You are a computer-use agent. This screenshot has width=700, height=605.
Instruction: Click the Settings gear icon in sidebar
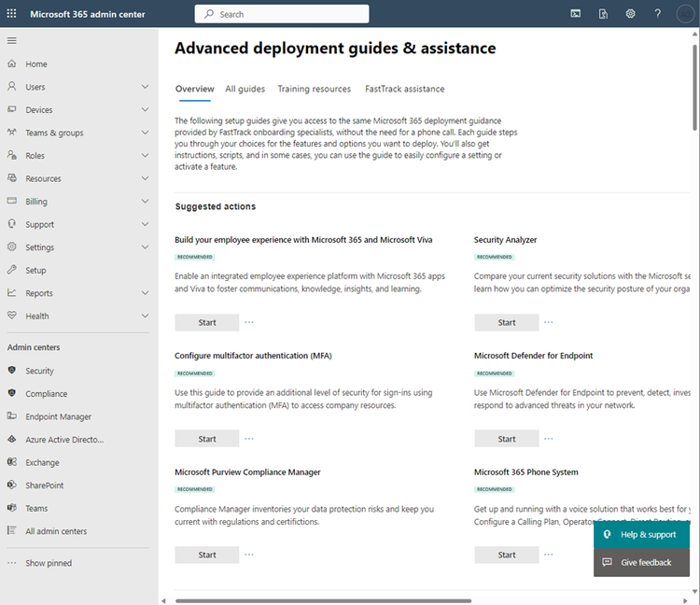(12, 246)
